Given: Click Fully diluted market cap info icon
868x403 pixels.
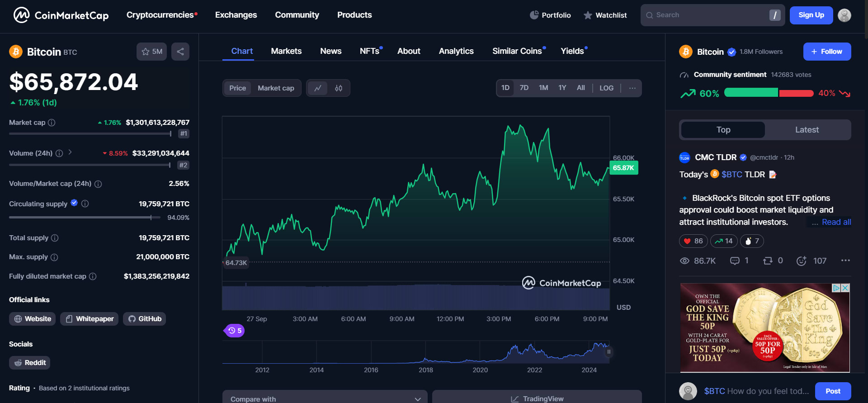Looking at the screenshot, I should point(93,276).
